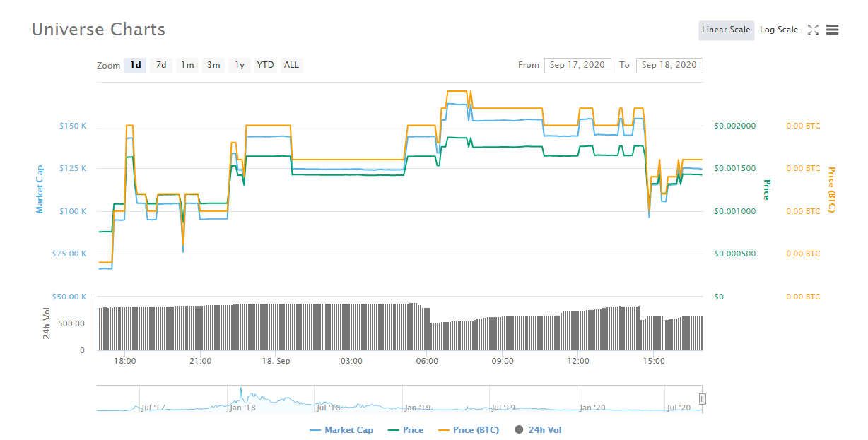Screen dimensions: 868x440
Task: Click the navigator right range handle
Action: click(702, 399)
